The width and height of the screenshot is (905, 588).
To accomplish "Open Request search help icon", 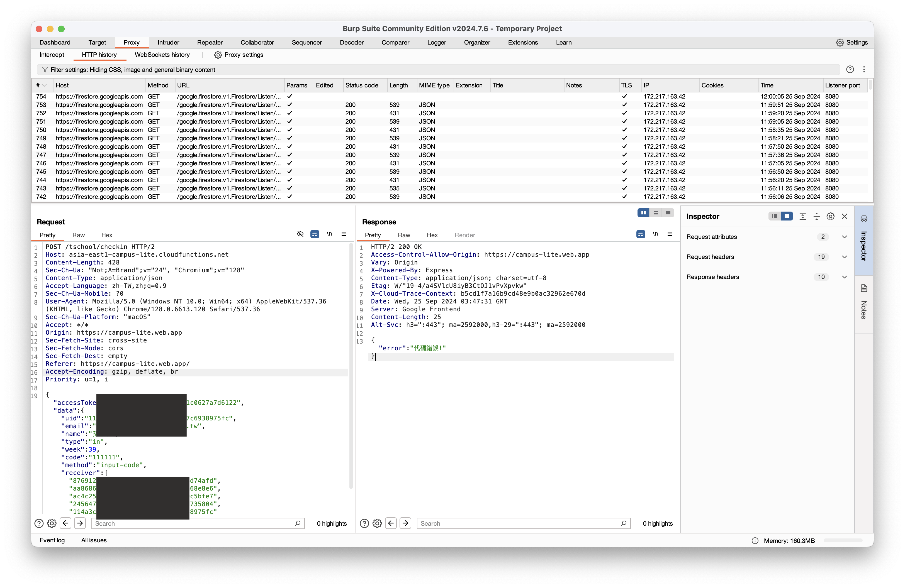I will [39, 523].
